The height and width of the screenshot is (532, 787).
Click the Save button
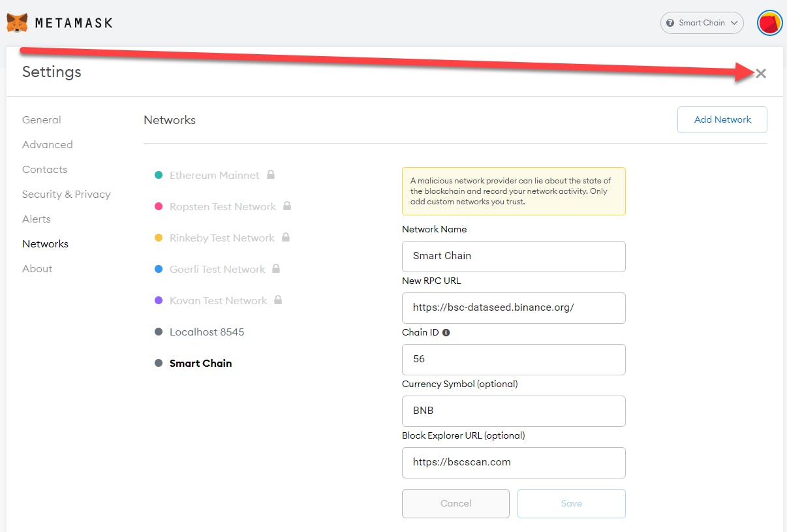pyautogui.click(x=572, y=503)
